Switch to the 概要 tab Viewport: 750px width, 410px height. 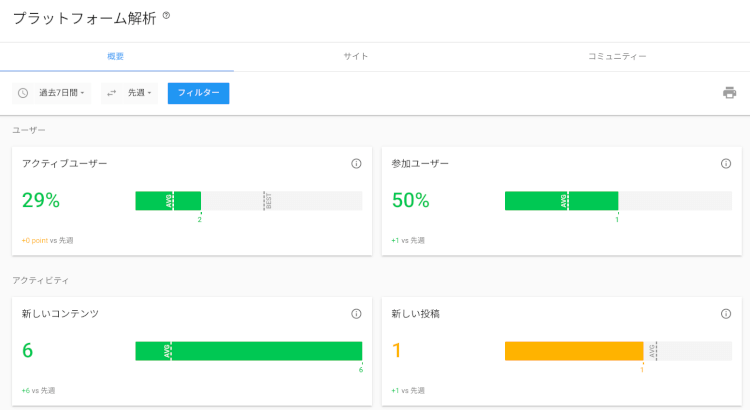pyautogui.click(x=116, y=57)
